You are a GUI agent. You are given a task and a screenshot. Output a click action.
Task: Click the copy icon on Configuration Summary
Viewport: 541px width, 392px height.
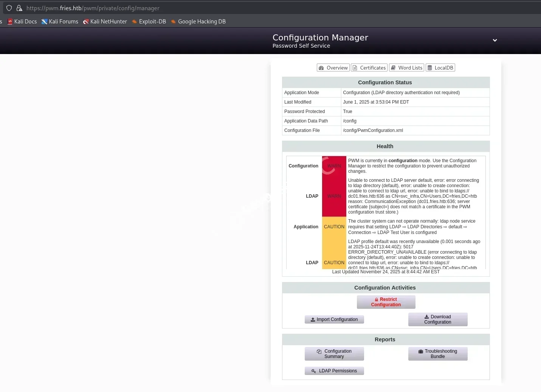coord(319,352)
